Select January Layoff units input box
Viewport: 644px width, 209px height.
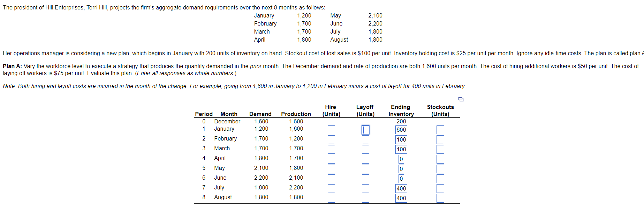click(365, 130)
